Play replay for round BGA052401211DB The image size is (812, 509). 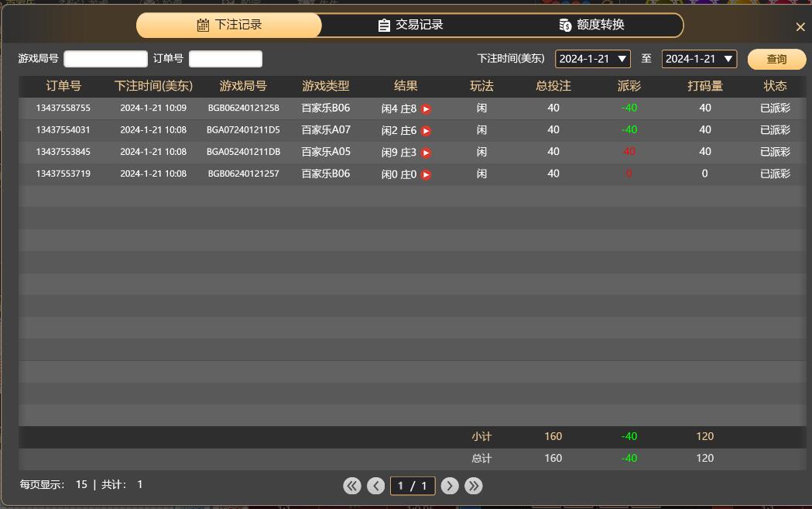pos(426,153)
